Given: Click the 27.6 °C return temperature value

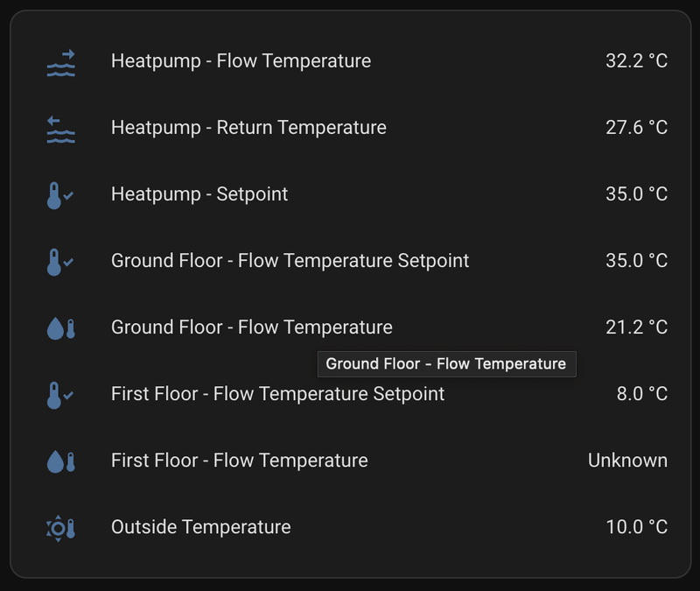Looking at the screenshot, I should pos(636,128).
